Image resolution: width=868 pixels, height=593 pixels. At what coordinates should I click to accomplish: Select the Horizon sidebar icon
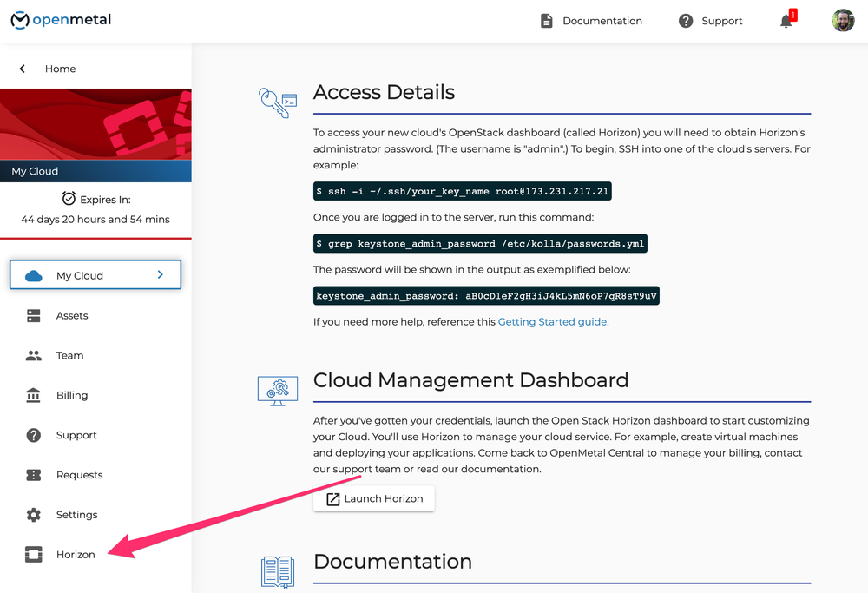[36, 554]
